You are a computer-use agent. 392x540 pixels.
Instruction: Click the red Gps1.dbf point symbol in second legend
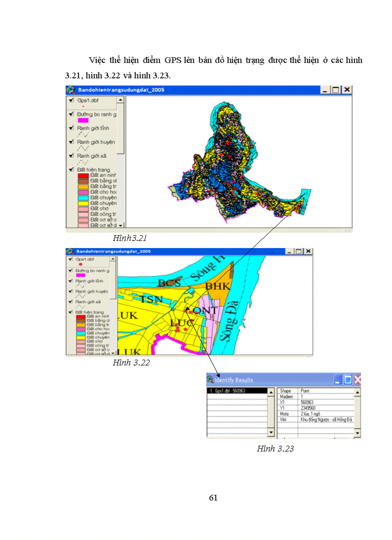[80, 264]
